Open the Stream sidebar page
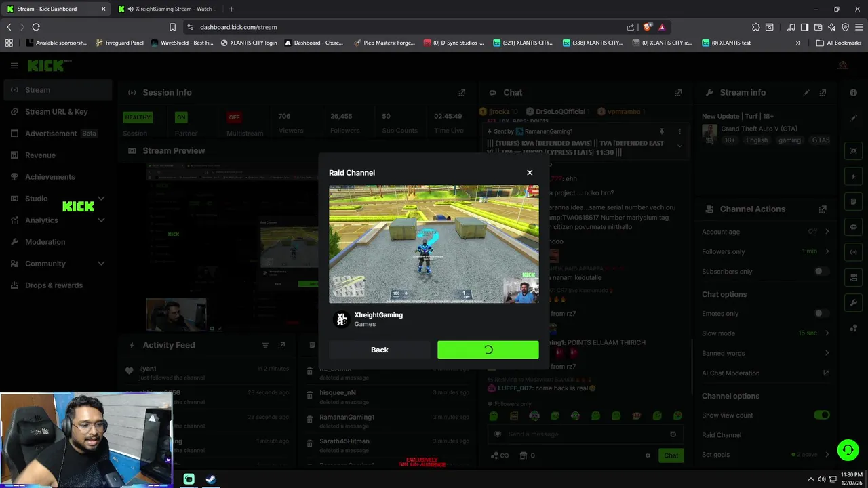 coord(57,90)
